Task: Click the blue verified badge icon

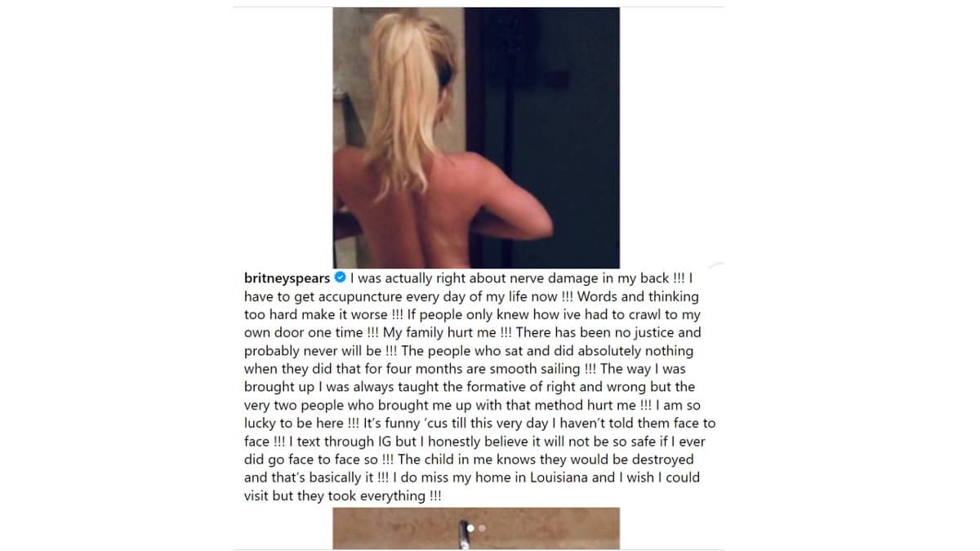Action: [x=341, y=278]
